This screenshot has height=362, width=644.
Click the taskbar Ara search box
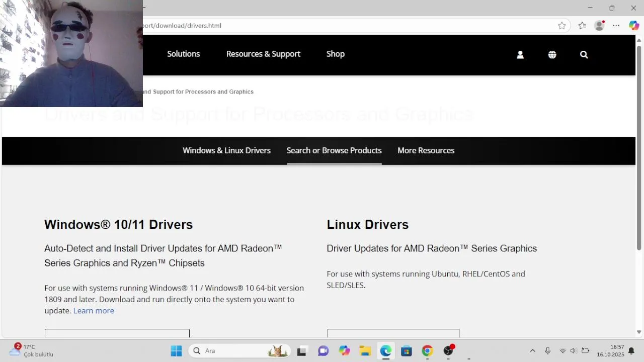coord(239,351)
